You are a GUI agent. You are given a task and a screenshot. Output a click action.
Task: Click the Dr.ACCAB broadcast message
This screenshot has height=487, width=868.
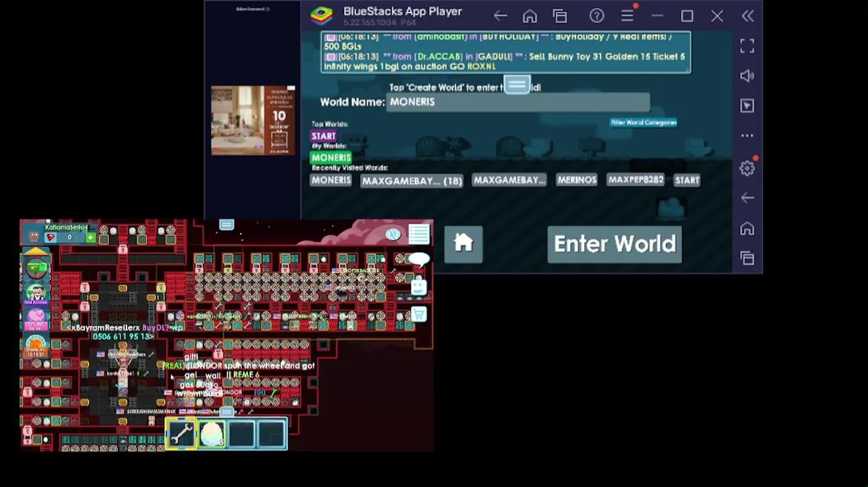(x=505, y=62)
